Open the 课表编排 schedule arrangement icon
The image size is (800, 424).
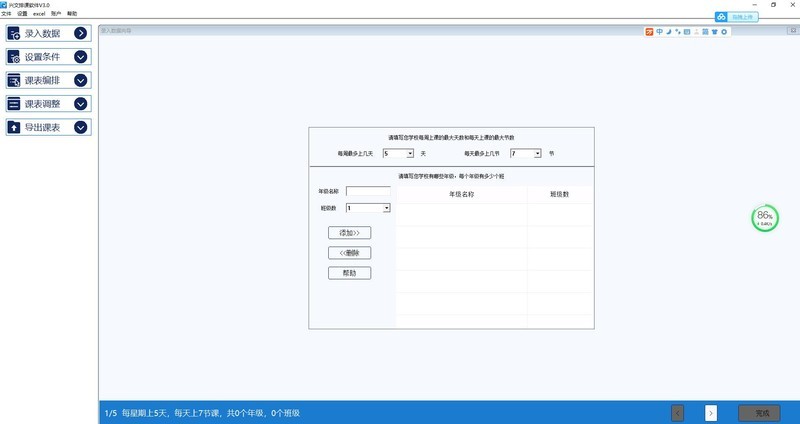[14, 81]
